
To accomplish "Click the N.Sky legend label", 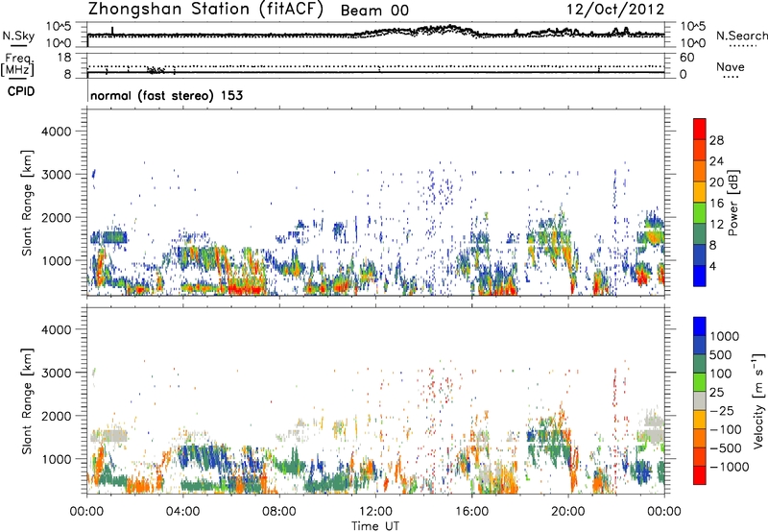I will click(18, 36).
